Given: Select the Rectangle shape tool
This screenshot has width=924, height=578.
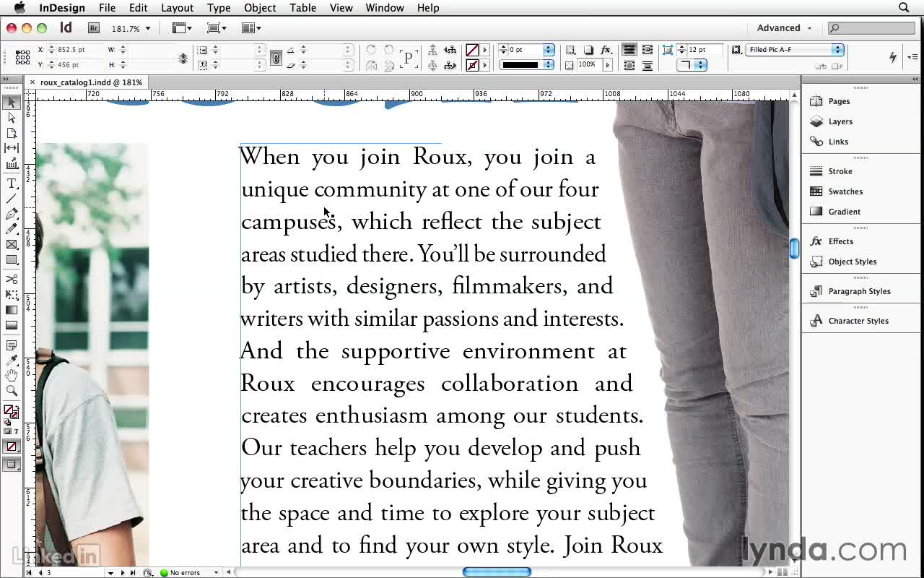Looking at the screenshot, I should [12, 259].
